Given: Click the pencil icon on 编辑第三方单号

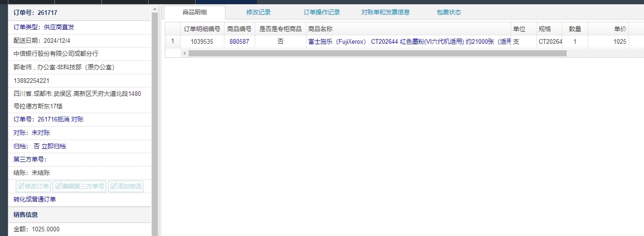Looking at the screenshot, I should click(x=58, y=186).
